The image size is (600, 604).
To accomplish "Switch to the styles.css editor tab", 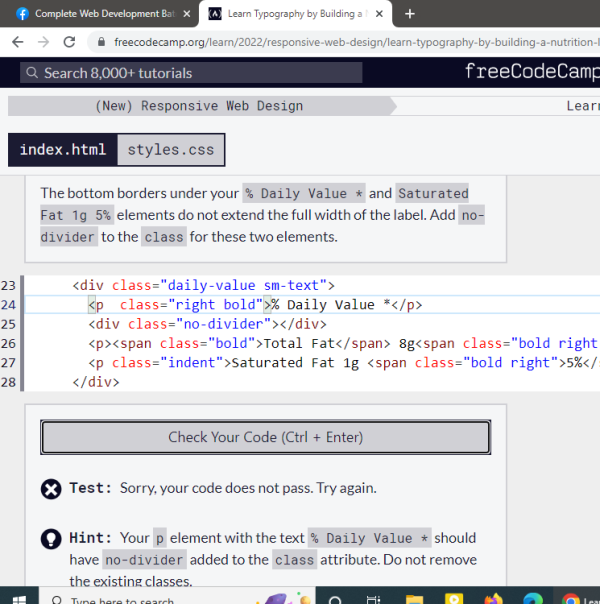I will coord(171,150).
